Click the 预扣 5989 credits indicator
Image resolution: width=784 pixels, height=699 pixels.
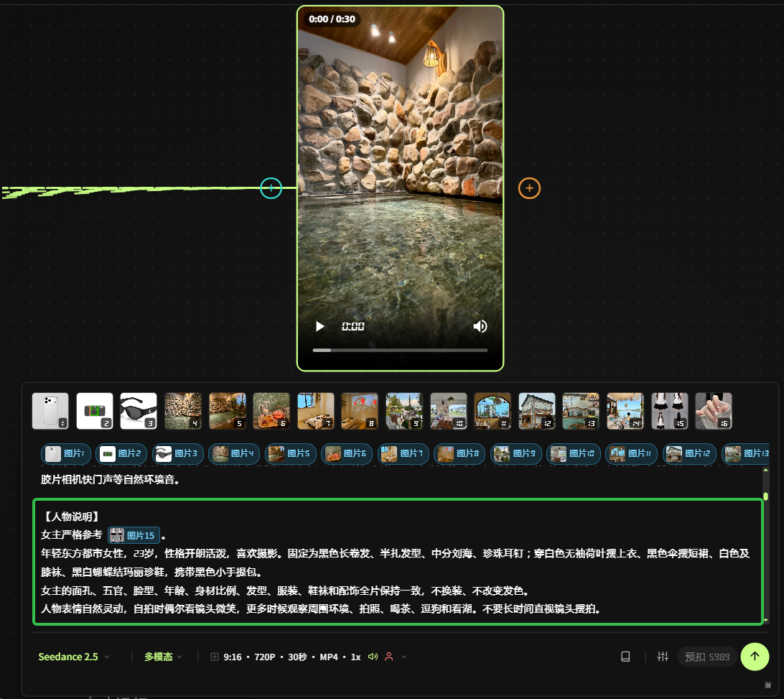tap(707, 657)
